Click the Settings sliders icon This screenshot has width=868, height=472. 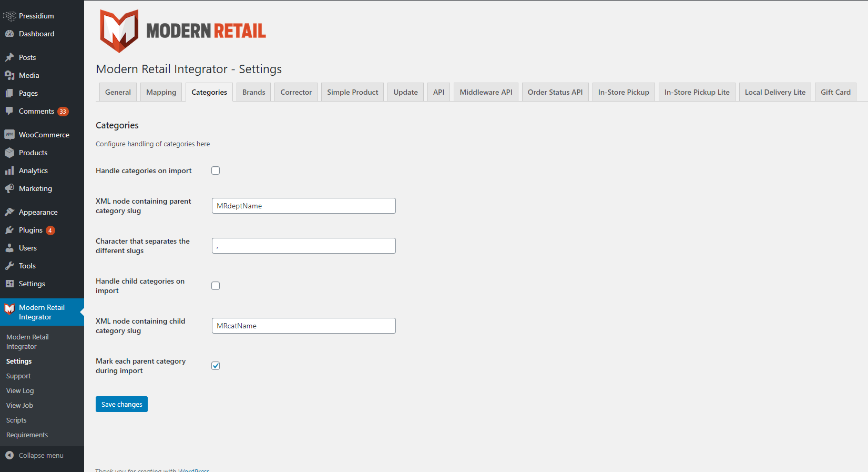point(9,284)
